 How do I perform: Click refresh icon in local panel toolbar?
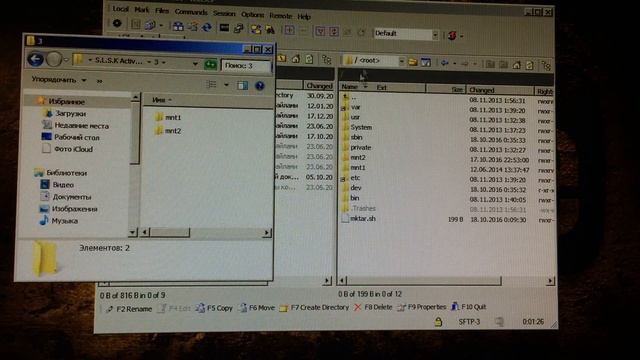pos(309,60)
